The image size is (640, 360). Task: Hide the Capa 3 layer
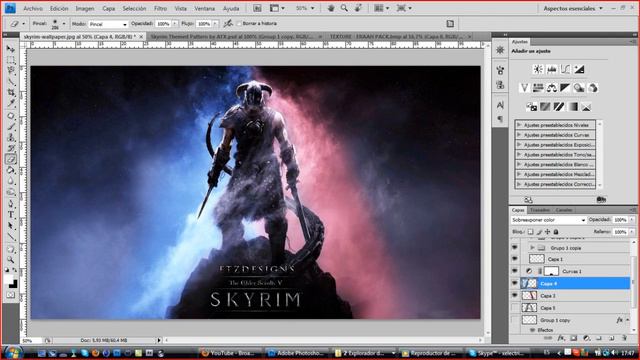pos(515,296)
